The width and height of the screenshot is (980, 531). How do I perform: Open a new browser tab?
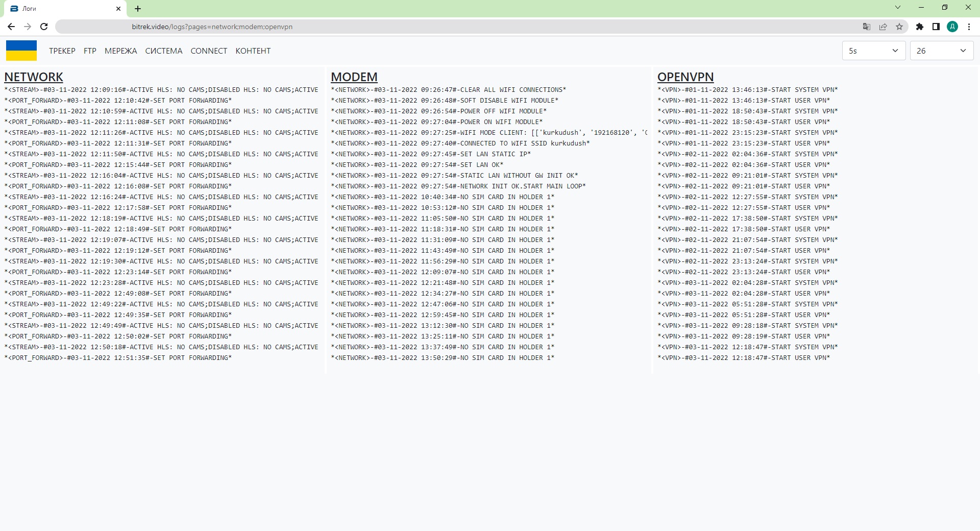coord(138,9)
